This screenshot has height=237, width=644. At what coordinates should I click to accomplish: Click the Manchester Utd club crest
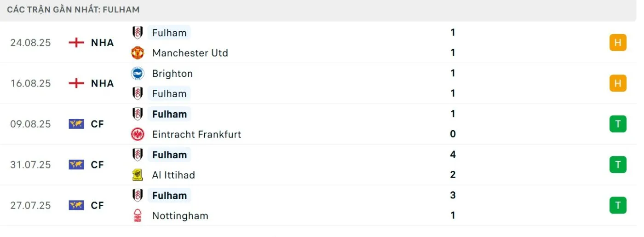pyautogui.click(x=138, y=53)
